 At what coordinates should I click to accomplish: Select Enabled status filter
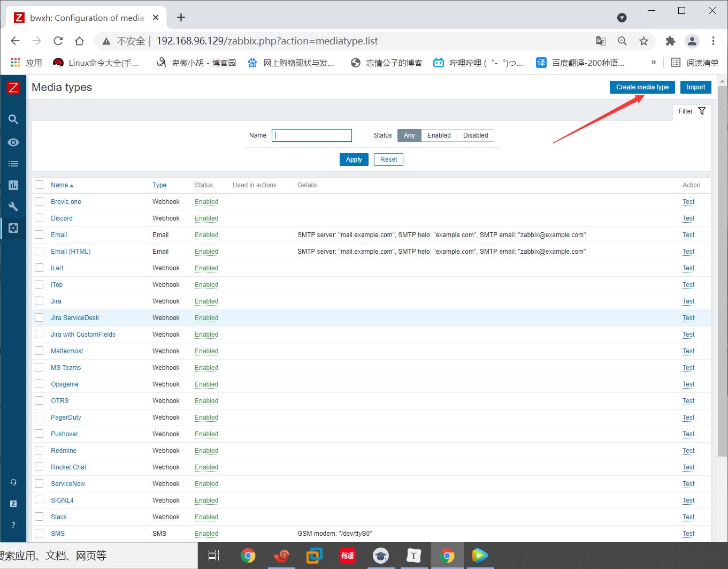click(x=439, y=135)
